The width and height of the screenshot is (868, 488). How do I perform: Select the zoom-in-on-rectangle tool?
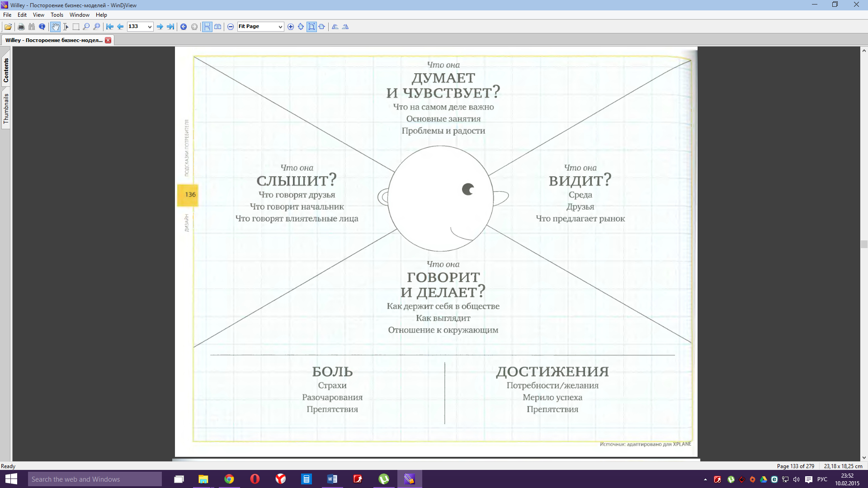pyautogui.click(x=97, y=27)
